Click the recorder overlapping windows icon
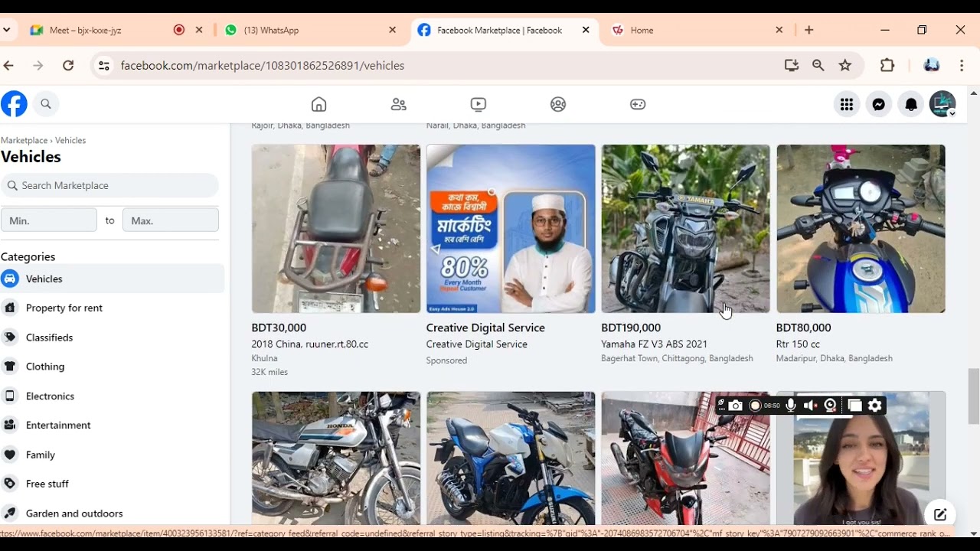The height and width of the screenshot is (551, 980). click(x=854, y=406)
